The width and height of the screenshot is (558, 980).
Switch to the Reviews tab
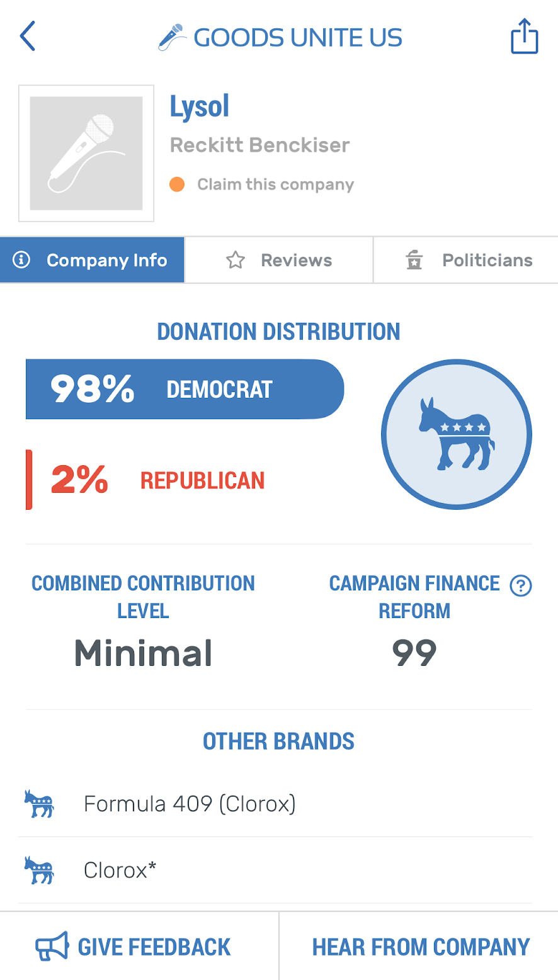[x=279, y=260]
